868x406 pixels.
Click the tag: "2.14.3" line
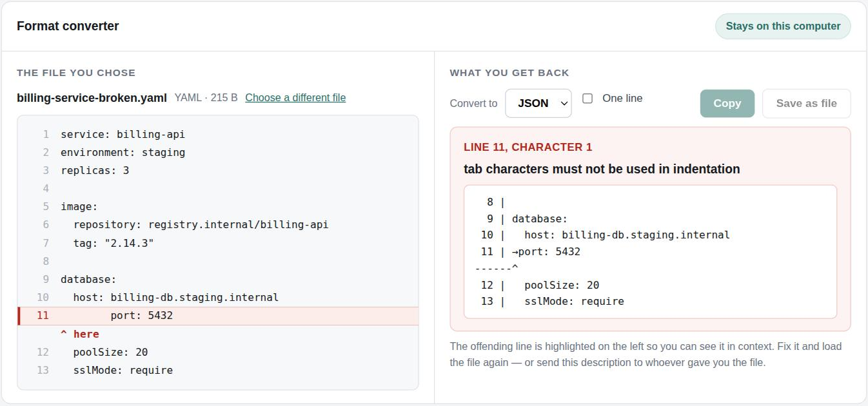(x=113, y=243)
